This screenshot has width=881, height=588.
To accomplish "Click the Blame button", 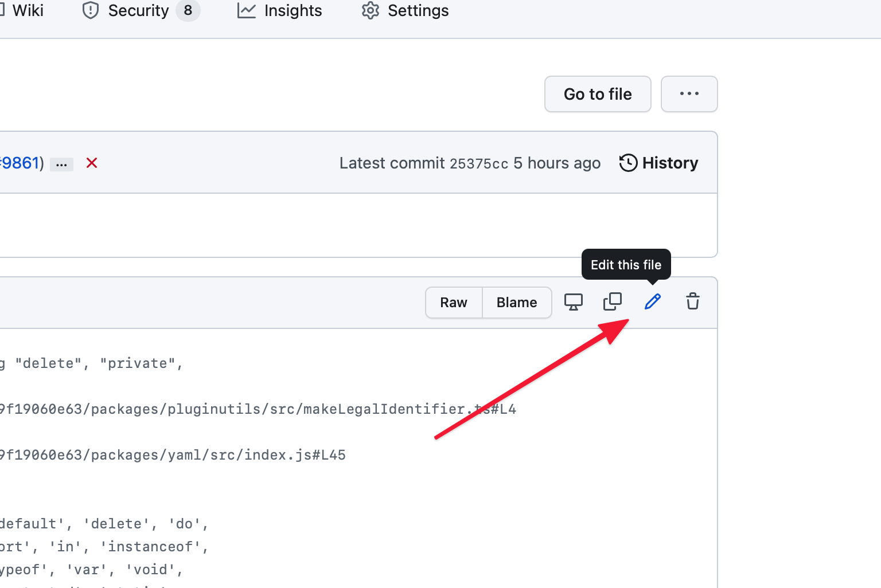I will click(517, 303).
